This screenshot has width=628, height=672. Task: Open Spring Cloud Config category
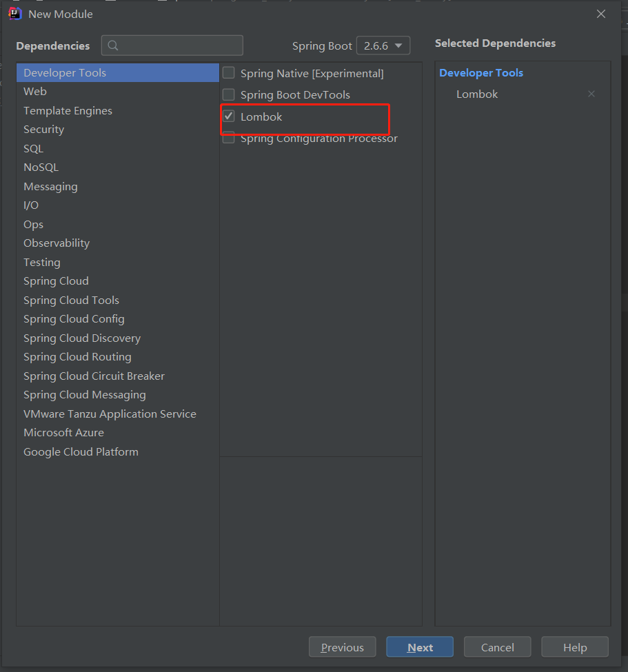(x=118, y=319)
